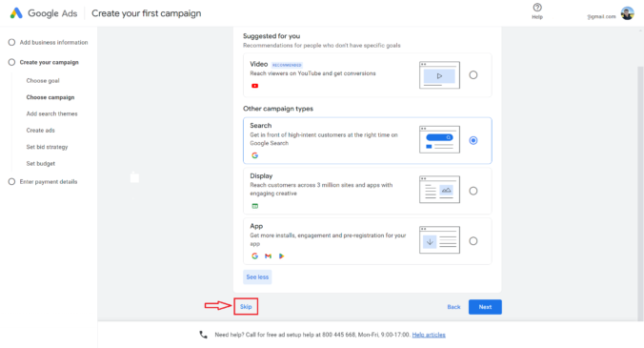Screen dimensions: 644x348
Task: Click the Display campaign illustration thumbnail
Action: 439,190
